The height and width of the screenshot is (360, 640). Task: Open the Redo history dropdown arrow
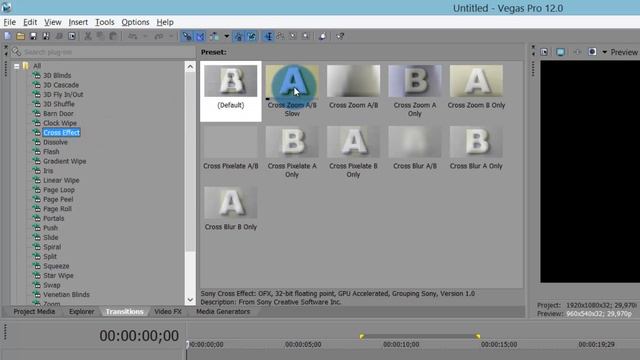point(171,36)
